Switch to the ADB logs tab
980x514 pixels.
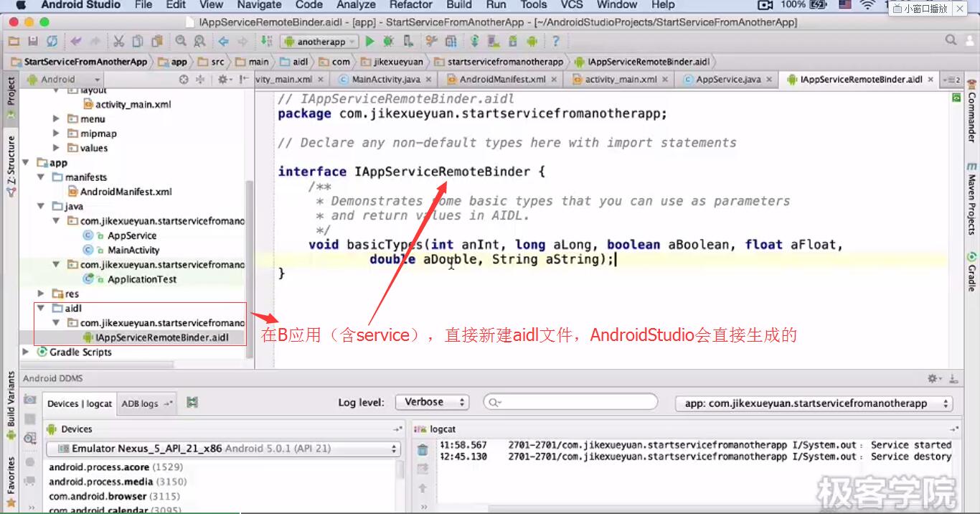[146, 403]
